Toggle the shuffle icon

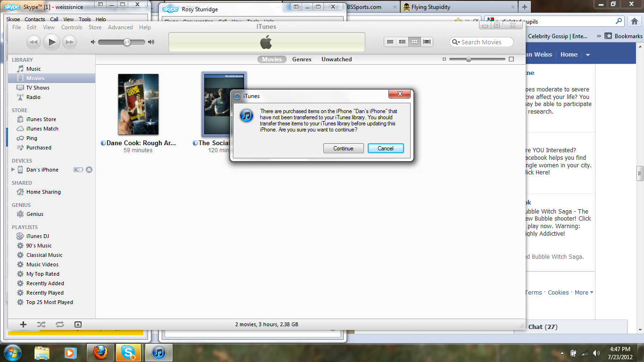pyautogui.click(x=41, y=324)
